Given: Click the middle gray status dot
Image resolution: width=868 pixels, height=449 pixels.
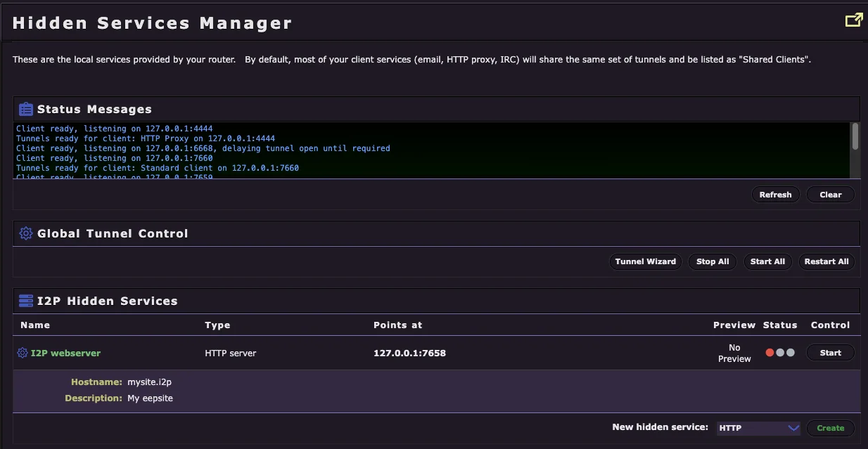Looking at the screenshot, I should click(779, 352).
